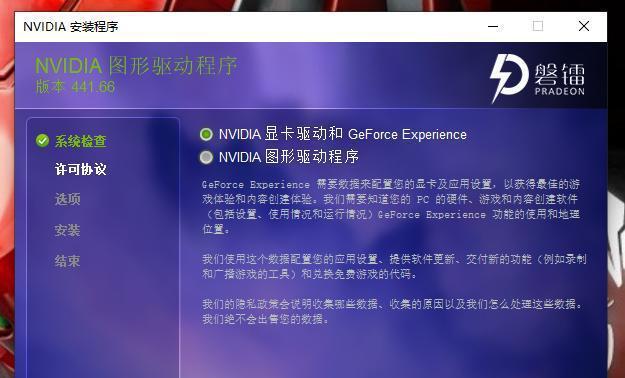
Task: Click the 磐镭 PRADEON logo
Action: (x=537, y=79)
